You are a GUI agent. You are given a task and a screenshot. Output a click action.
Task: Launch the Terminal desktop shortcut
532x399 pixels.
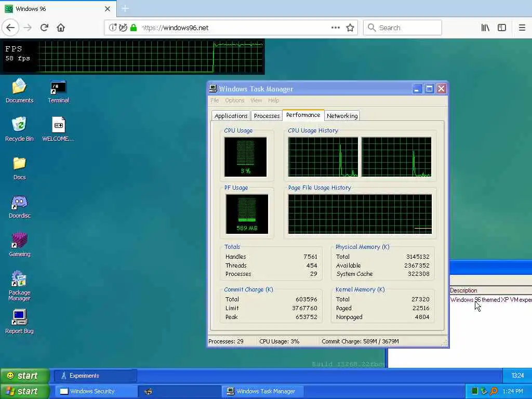(58, 91)
